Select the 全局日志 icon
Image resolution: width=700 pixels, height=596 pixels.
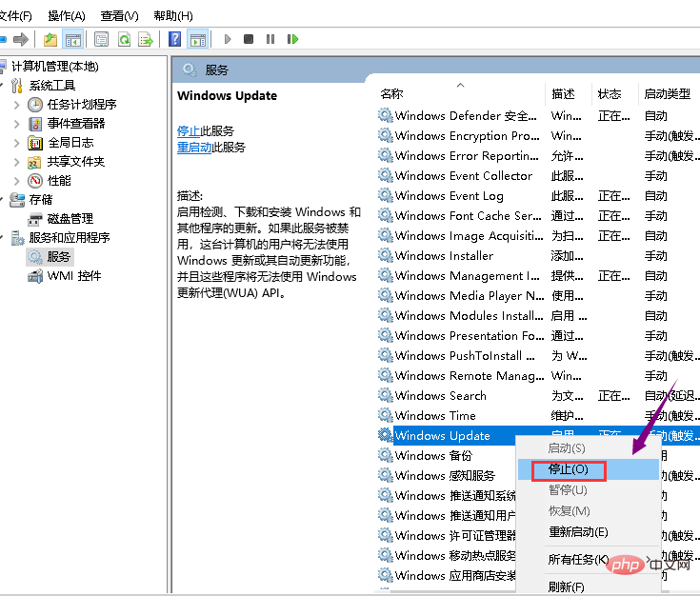(35, 143)
